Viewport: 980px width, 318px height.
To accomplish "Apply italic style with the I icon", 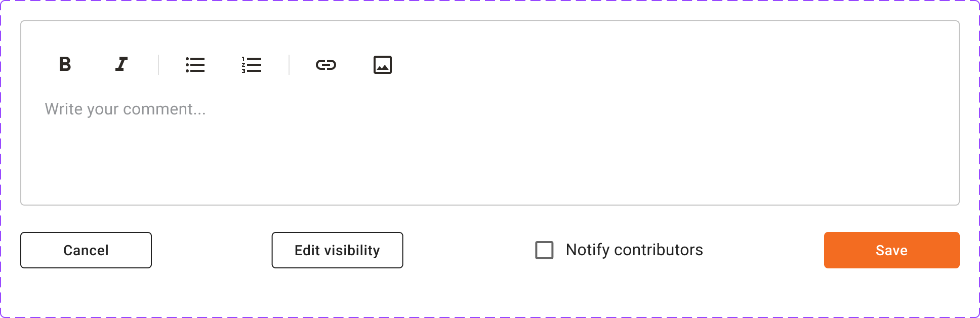I will (121, 64).
